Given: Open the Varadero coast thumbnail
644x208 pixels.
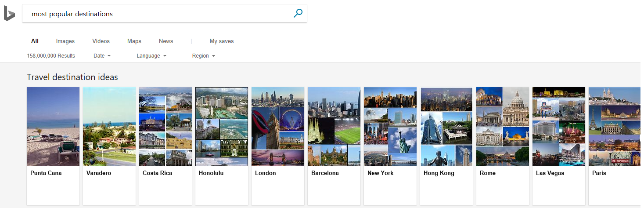Looking at the screenshot, I should click(109, 127).
